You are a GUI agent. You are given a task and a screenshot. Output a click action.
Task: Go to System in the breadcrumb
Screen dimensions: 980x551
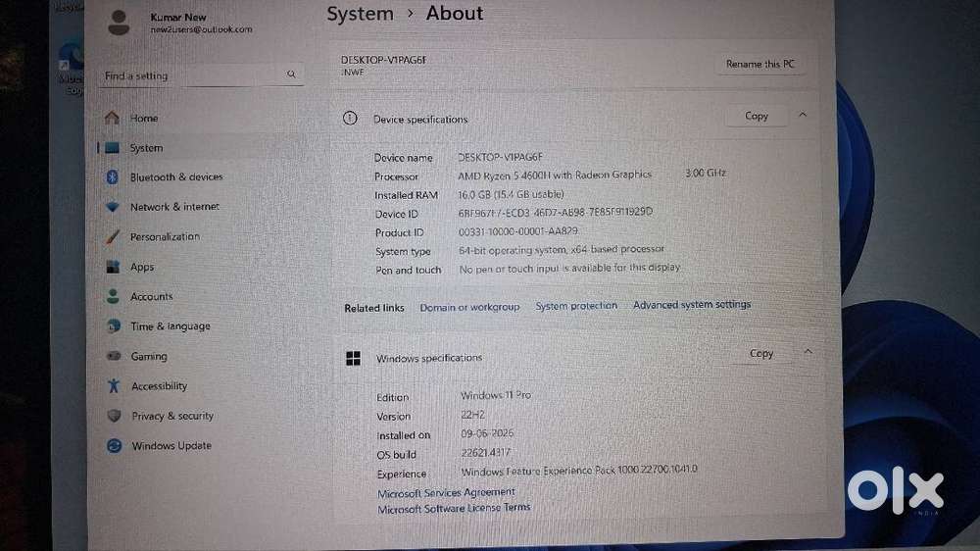360,14
